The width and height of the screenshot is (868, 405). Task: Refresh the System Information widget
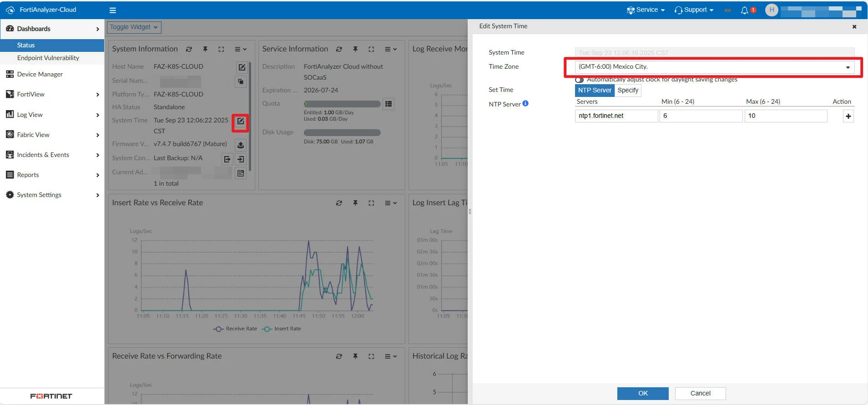pos(189,49)
